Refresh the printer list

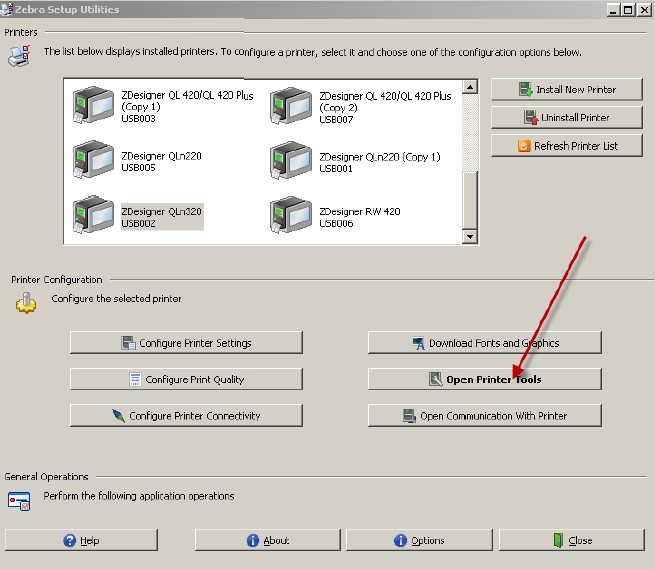pos(567,146)
